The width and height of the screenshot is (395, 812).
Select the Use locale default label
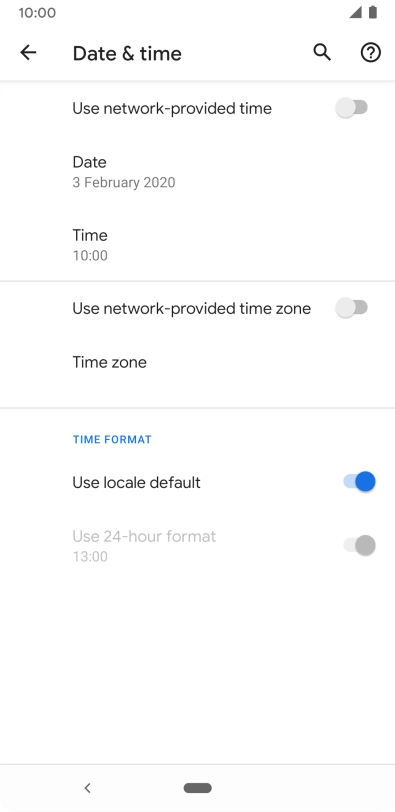pyautogui.click(x=136, y=483)
